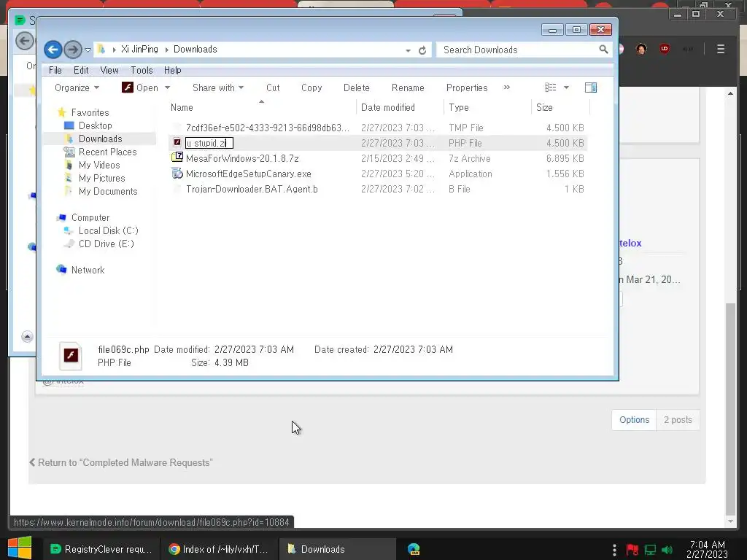
Task: Expand the Organize dropdown
Action: (77, 87)
